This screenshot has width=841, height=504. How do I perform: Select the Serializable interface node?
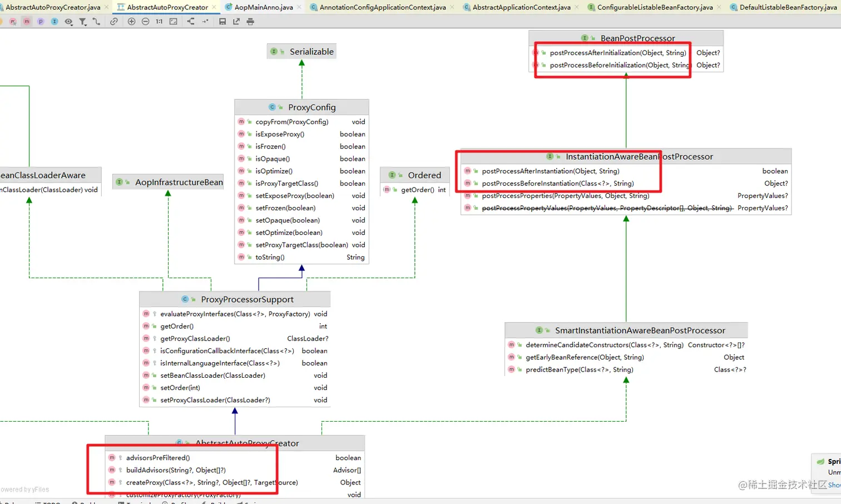(x=302, y=52)
